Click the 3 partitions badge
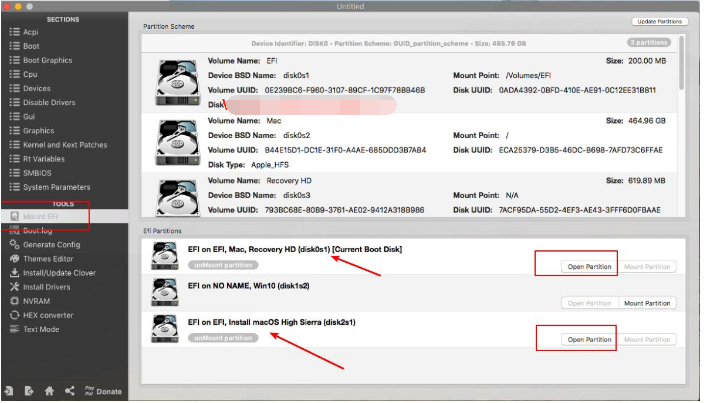This screenshot has width=704, height=403. (x=649, y=43)
